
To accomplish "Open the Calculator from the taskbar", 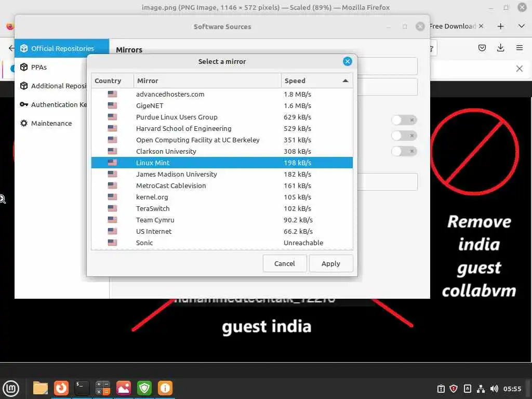I will [x=103, y=388].
